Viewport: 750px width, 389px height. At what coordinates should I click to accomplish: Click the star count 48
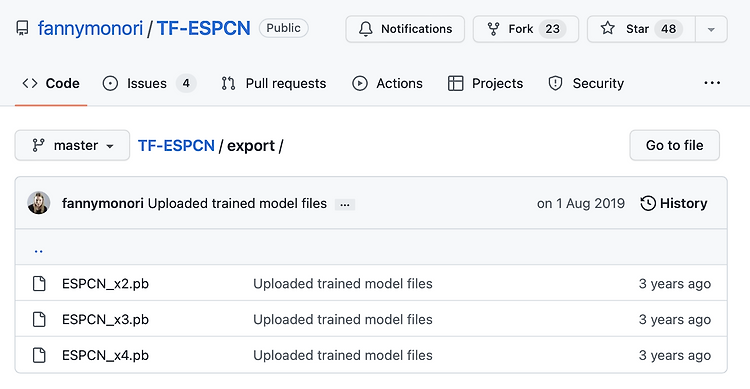click(x=668, y=29)
